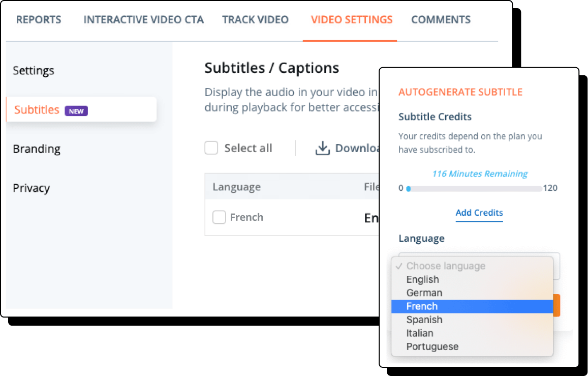Pick Spanish from the language options
The height and width of the screenshot is (376, 588).
click(424, 320)
